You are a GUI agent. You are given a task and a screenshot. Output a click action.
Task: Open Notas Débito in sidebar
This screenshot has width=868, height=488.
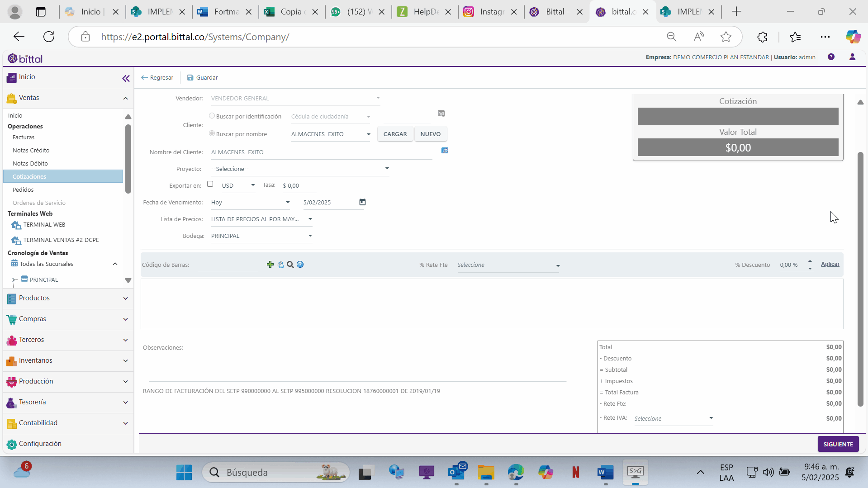pyautogui.click(x=30, y=164)
